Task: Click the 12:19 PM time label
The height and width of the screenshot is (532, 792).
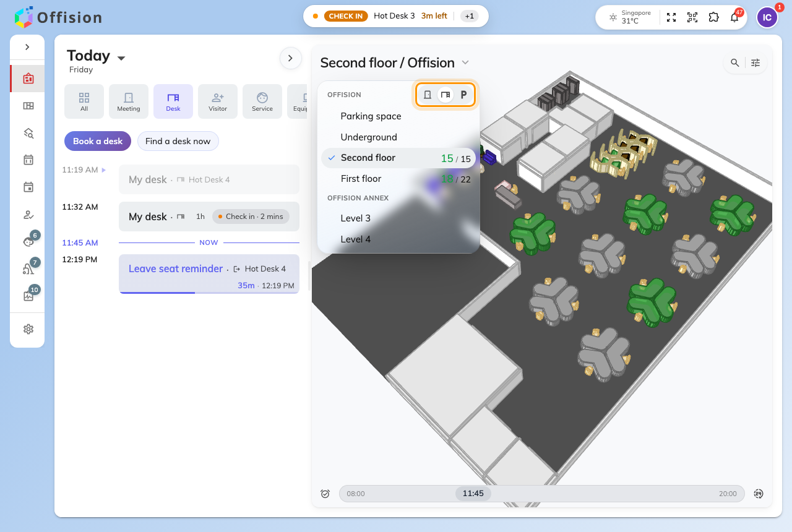Action: pos(80,260)
